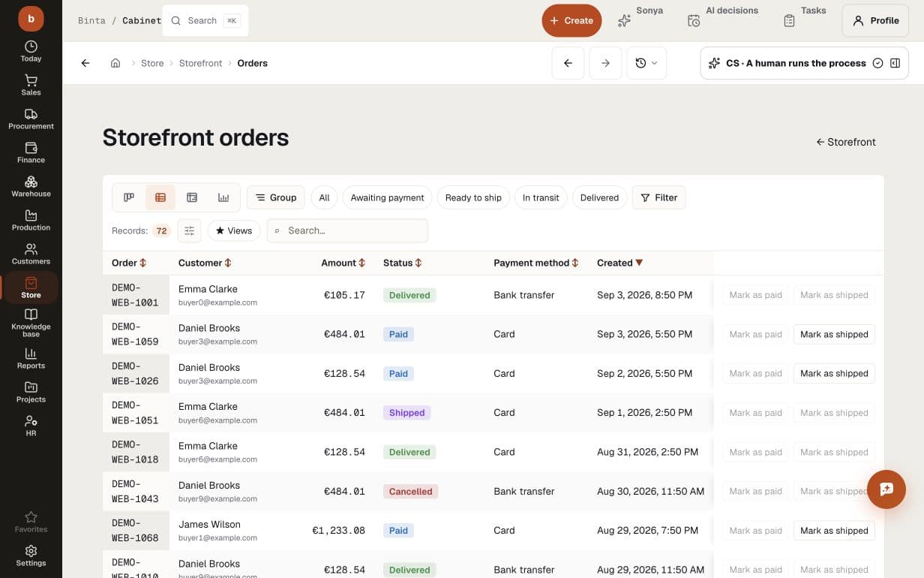Open the Sales module
Viewport: 924px width, 578px height.
pyautogui.click(x=31, y=85)
